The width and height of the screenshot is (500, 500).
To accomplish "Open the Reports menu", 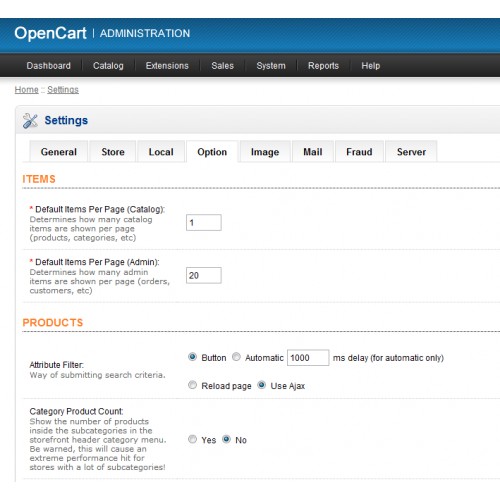I will 323,66.
